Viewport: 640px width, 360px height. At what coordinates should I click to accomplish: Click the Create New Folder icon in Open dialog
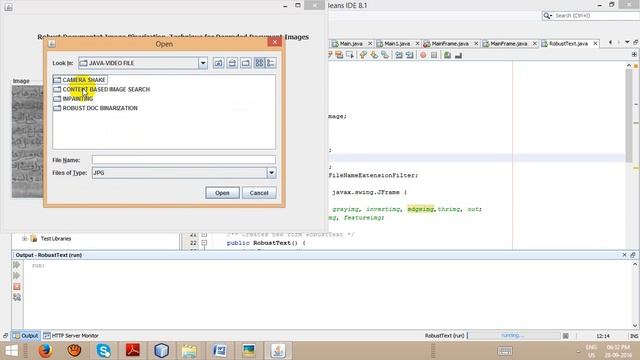246,63
